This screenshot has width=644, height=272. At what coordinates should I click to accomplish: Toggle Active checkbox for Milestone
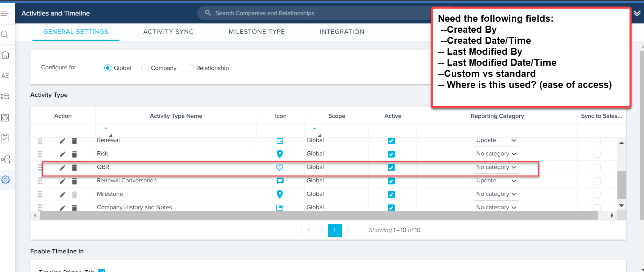click(391, 194)
